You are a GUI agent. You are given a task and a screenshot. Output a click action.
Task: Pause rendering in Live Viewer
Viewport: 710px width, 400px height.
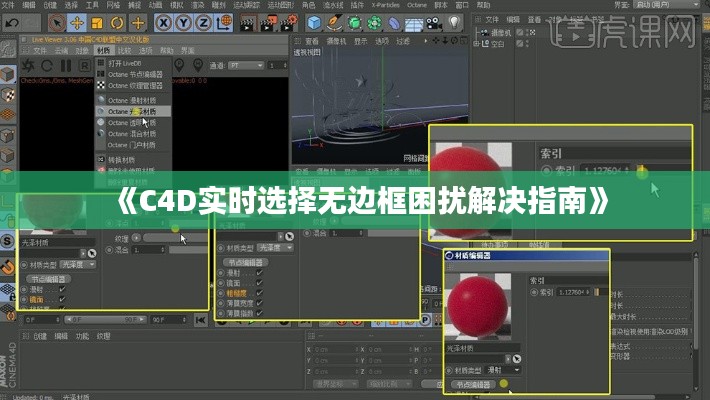(67, 63)
